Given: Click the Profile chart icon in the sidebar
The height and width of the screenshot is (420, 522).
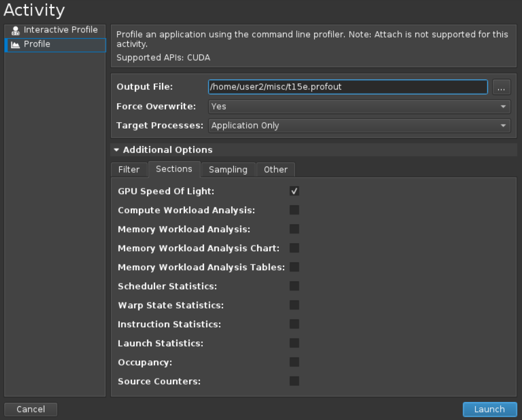Looking at the screenshot, I should click(16, 44).
